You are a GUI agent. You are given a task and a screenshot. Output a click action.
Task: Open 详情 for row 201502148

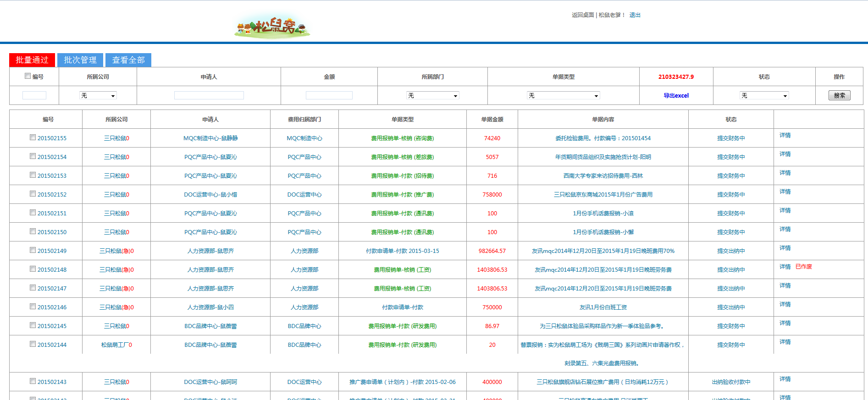pyautogui.click(x=785, y=267)
